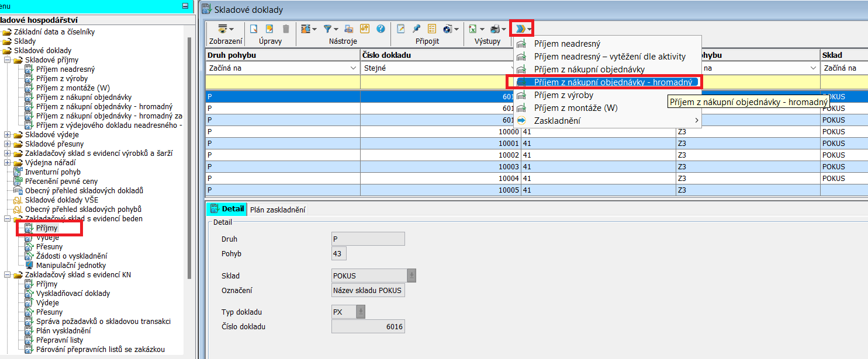Click the eye icon above Zobrazení
Screen dimensions: 868x359
pyautogui.click(x=222, y=29)
